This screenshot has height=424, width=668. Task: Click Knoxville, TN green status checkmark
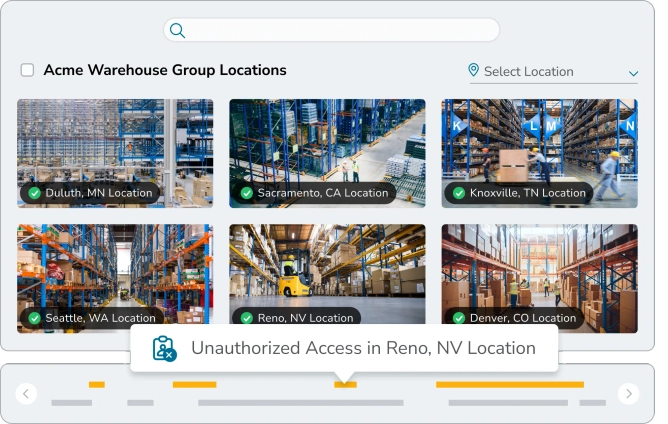pos(459,193)
